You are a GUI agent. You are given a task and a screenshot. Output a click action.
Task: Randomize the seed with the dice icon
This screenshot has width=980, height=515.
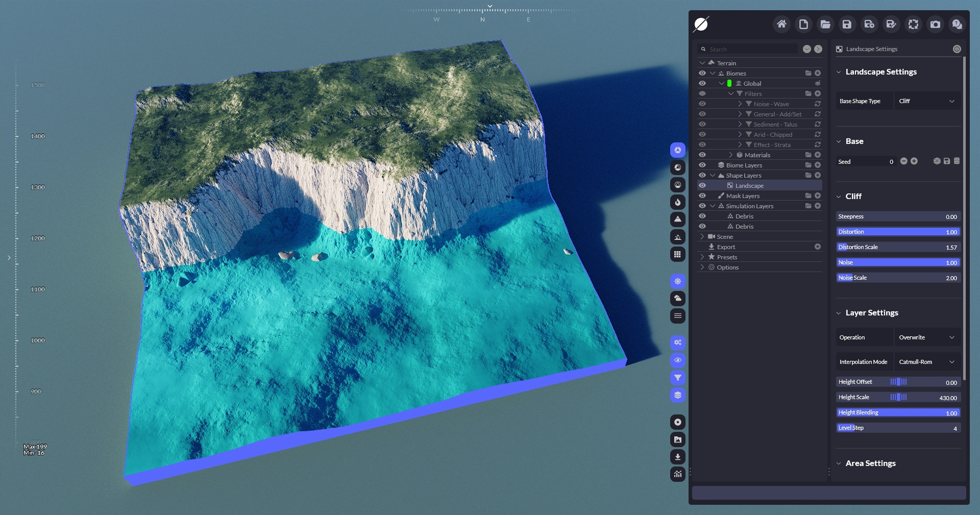click(x=937, y=161)
